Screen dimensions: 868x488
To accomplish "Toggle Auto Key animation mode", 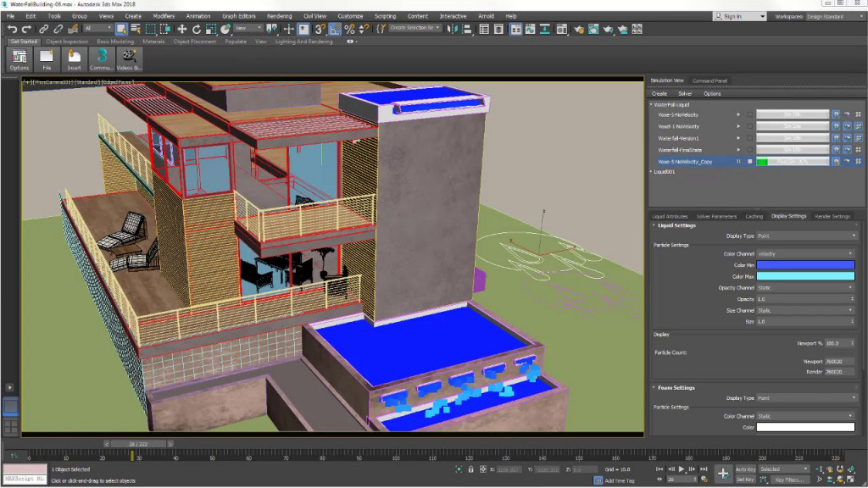I will 745,469.
